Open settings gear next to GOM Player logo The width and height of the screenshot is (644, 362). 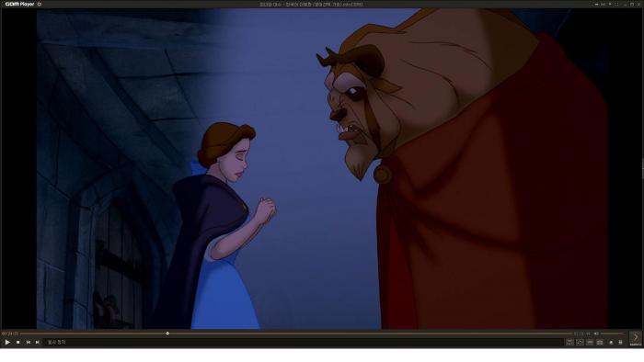click(40, 4)
